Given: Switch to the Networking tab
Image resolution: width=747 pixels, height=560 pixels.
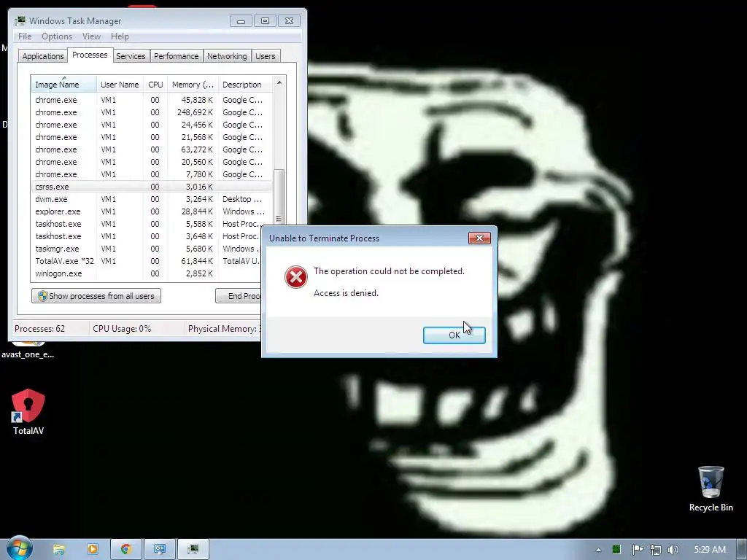Looking at the screenshot, I should point(227,55).
